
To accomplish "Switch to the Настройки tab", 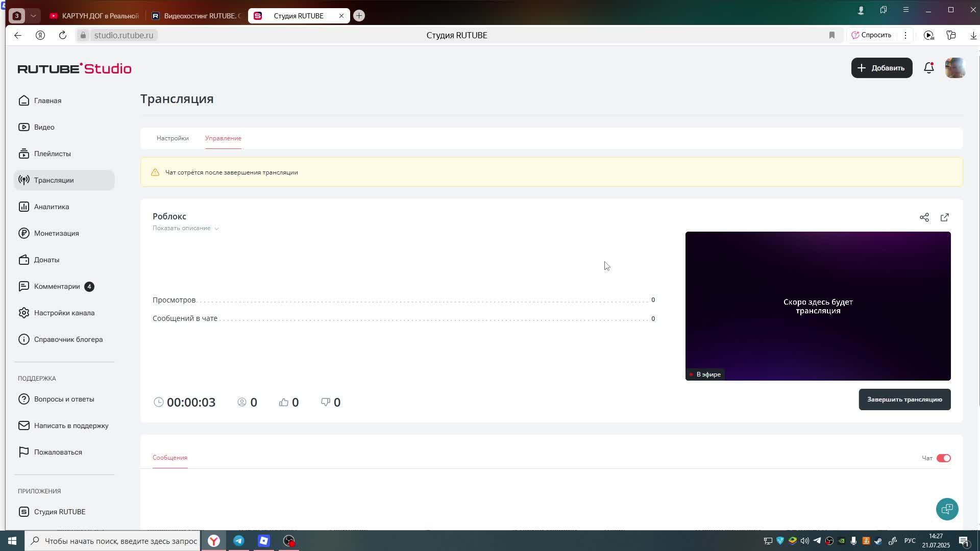I will coord(173,138).
